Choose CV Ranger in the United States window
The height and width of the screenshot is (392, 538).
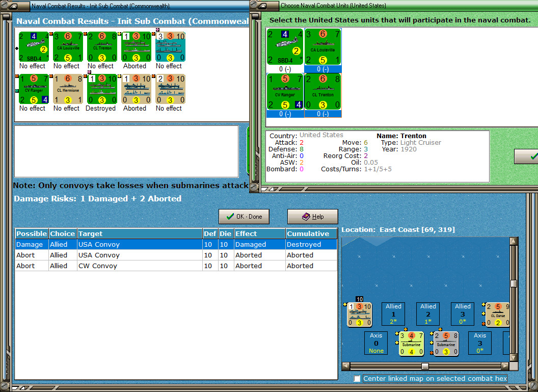pyautogui.click(x=285, y=92)
